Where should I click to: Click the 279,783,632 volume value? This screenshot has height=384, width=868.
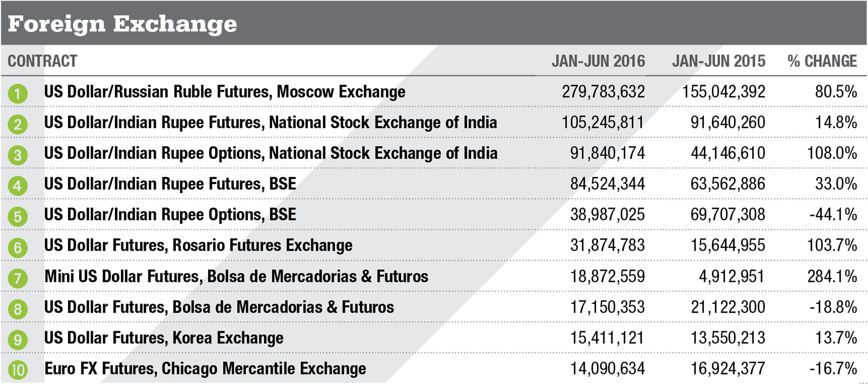point(603,92)
